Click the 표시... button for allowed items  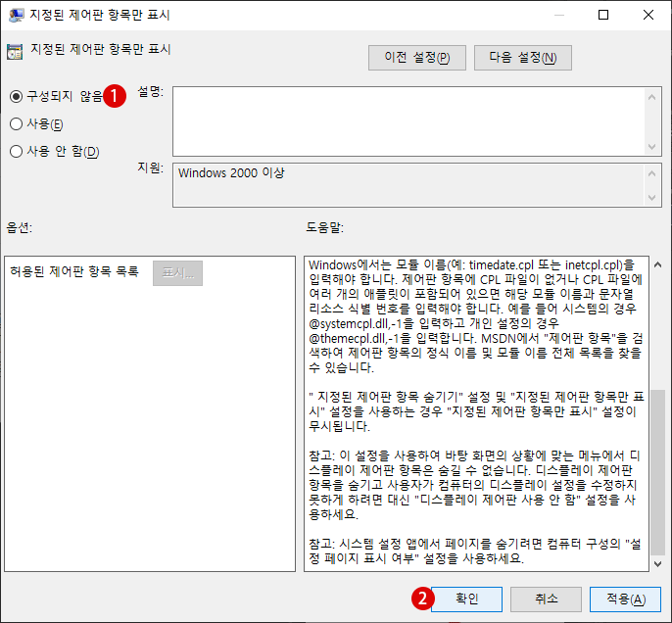coord(178,273)
